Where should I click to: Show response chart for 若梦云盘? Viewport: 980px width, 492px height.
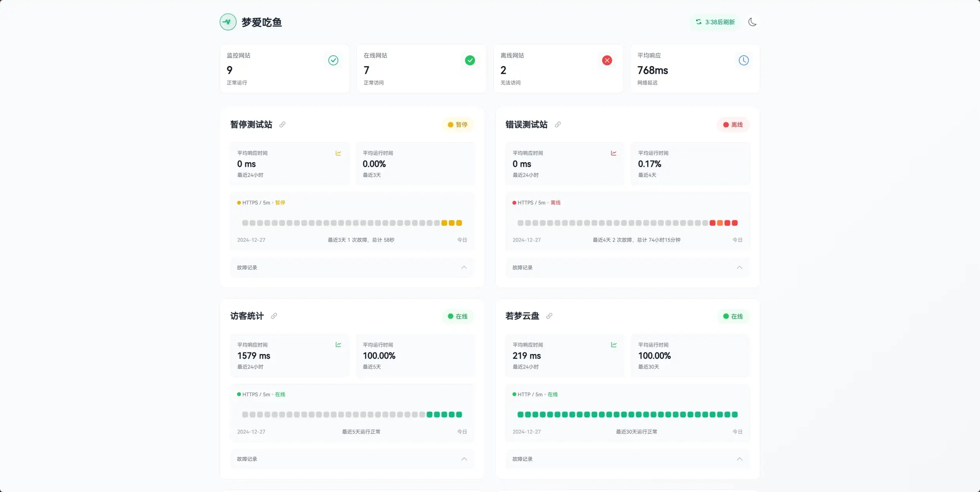click(613, 344)
